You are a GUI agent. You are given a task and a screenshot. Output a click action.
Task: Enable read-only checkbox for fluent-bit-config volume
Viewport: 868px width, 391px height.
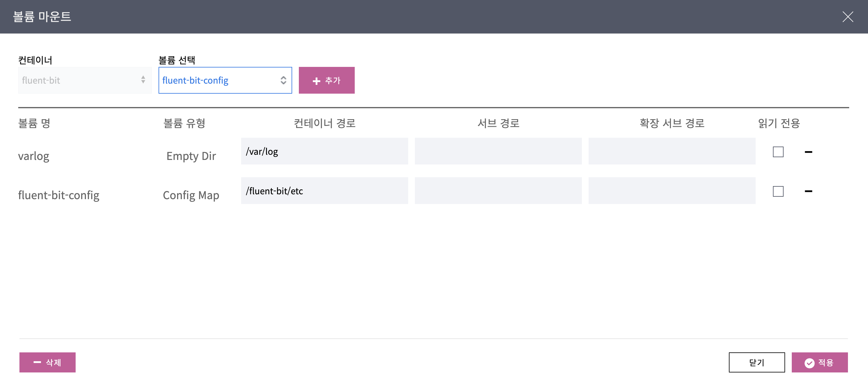point(778,191)
